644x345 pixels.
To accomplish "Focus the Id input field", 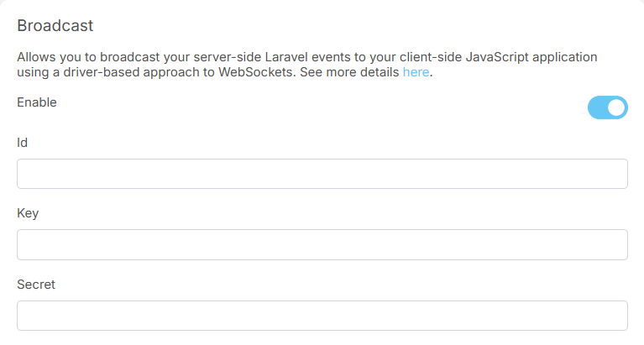I will 322,174.
